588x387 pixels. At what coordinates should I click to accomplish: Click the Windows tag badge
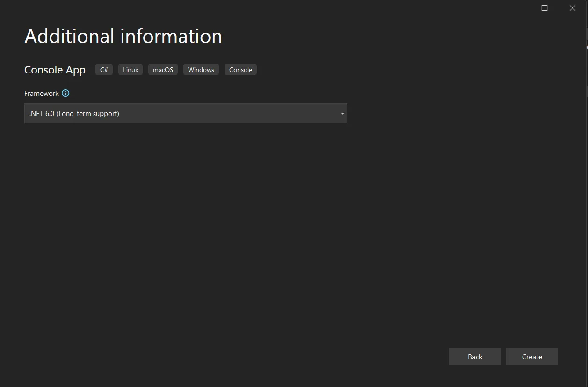201,70
